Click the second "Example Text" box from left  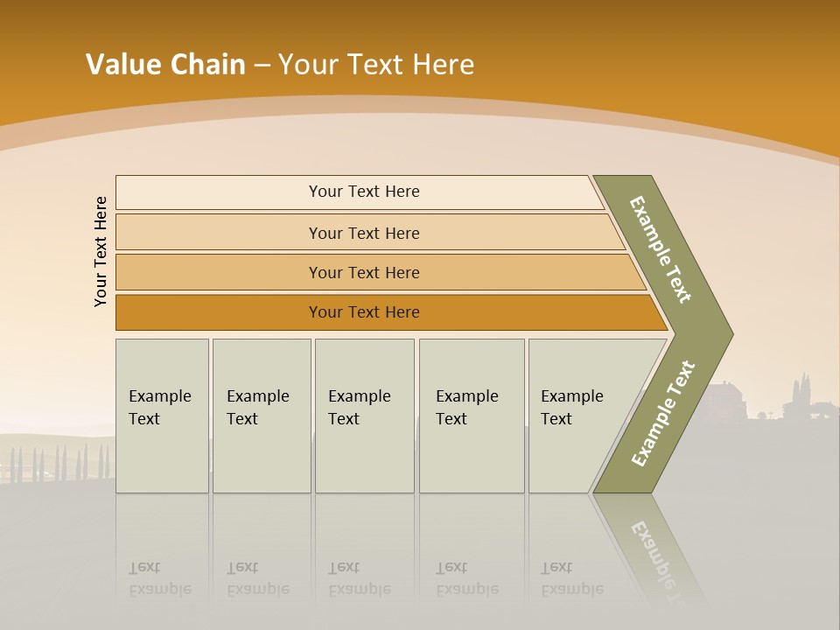pos(261,416)
